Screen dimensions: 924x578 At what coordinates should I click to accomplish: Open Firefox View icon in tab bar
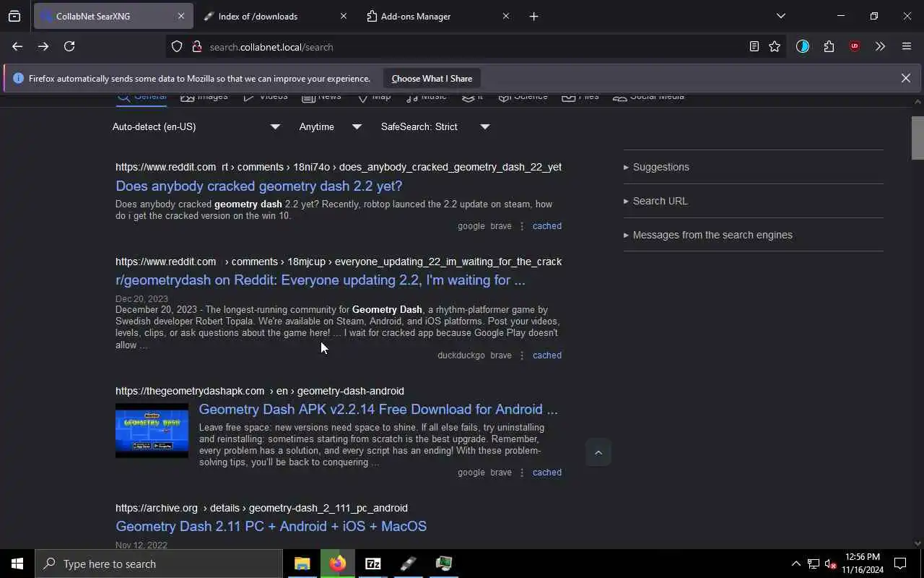(x=14, y=16)
